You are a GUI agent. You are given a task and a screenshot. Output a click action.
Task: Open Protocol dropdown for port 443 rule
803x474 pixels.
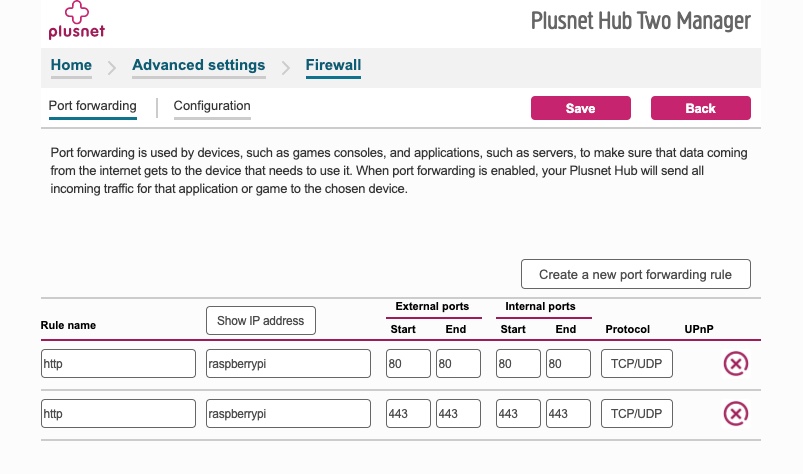click(637, 412)
